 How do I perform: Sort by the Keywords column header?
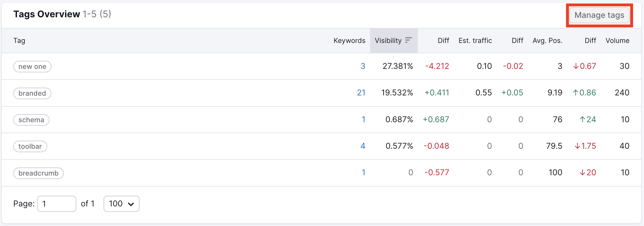pyautogui.click(x=349, y=41)
